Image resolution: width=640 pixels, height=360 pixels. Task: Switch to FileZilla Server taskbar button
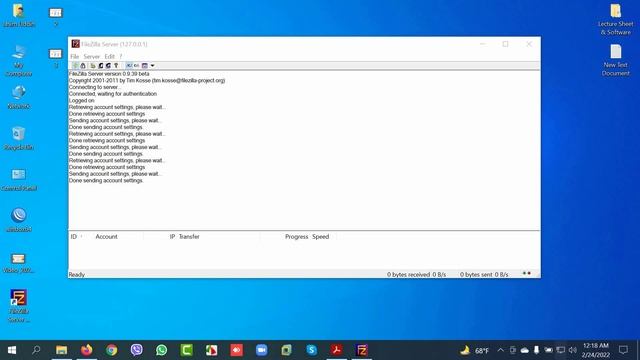click(362, 350)
